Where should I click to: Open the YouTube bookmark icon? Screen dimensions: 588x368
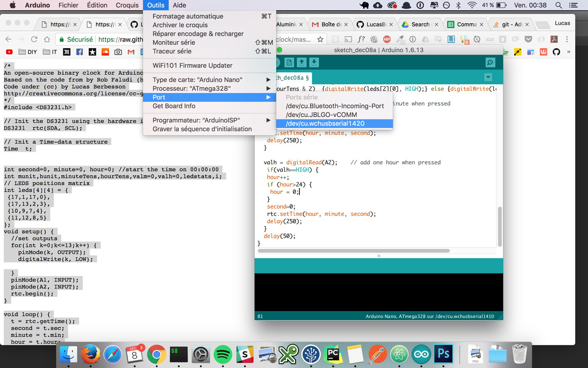point(9,52)
